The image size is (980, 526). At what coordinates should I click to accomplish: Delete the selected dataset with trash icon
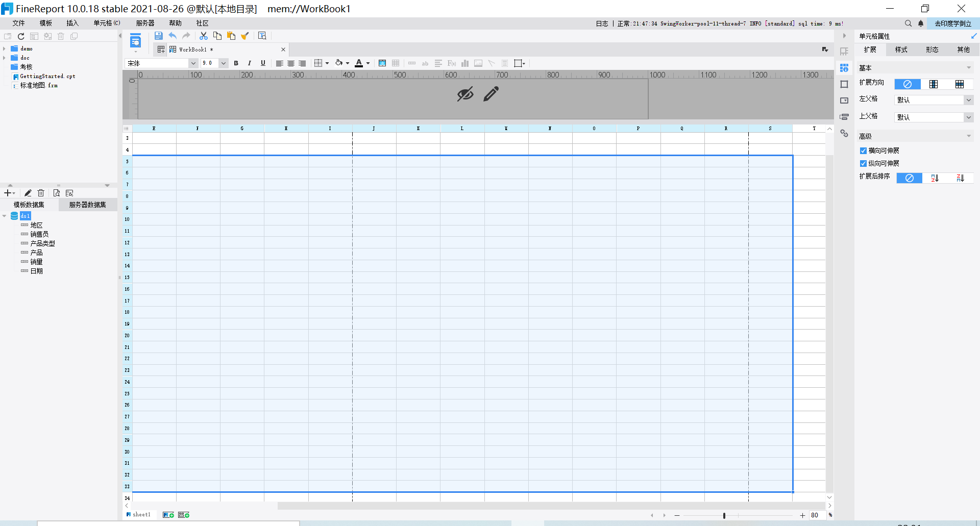[x=41, y=193]
